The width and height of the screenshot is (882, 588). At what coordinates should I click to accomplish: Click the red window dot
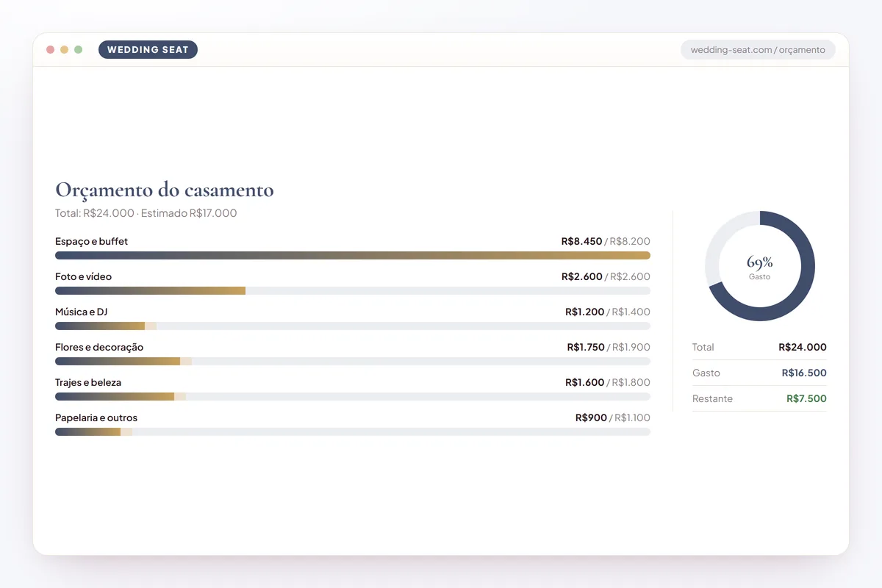[51, 50]
